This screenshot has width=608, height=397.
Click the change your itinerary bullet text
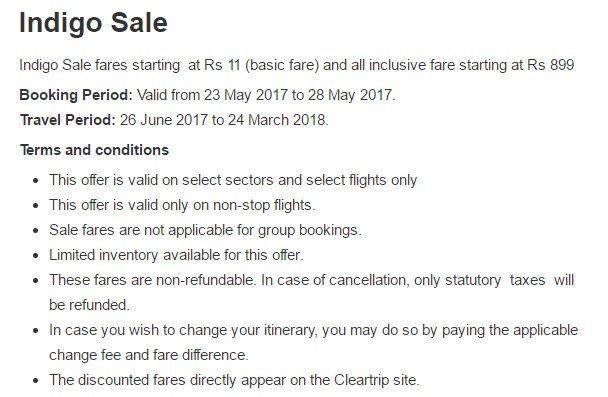[x=313, y=330]
